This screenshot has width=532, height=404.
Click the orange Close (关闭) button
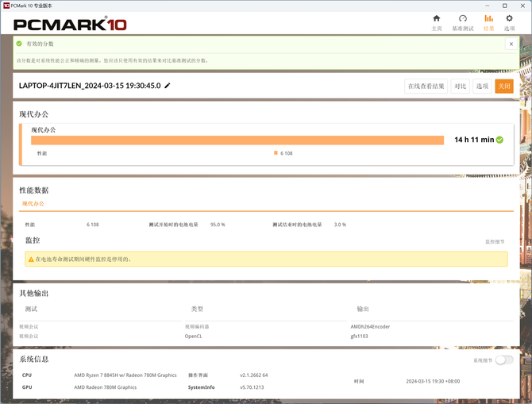504,87
